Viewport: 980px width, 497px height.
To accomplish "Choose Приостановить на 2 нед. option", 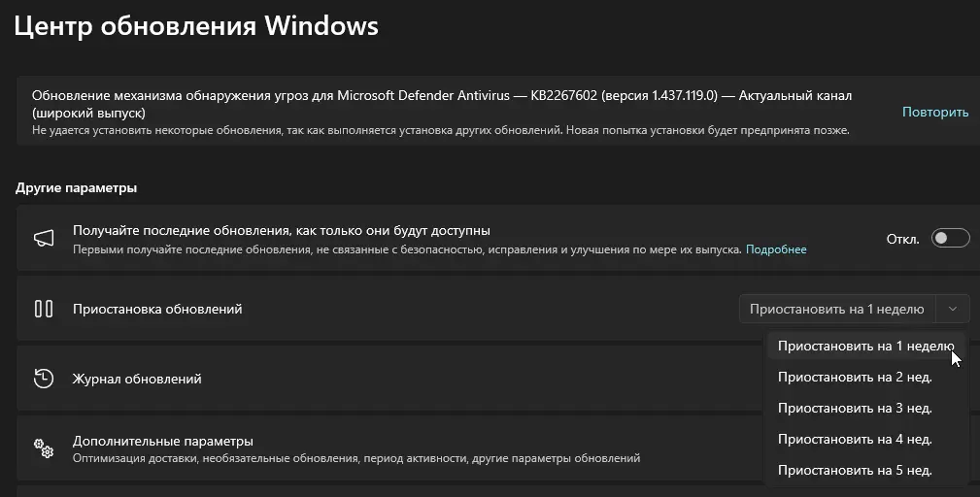I will click(855, 377).
